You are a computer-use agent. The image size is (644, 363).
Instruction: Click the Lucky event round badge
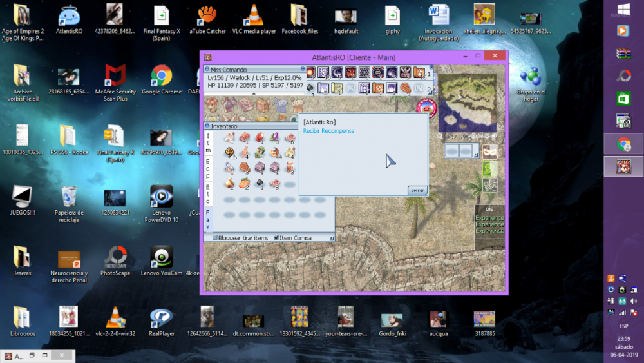click(x=426, y=108)
